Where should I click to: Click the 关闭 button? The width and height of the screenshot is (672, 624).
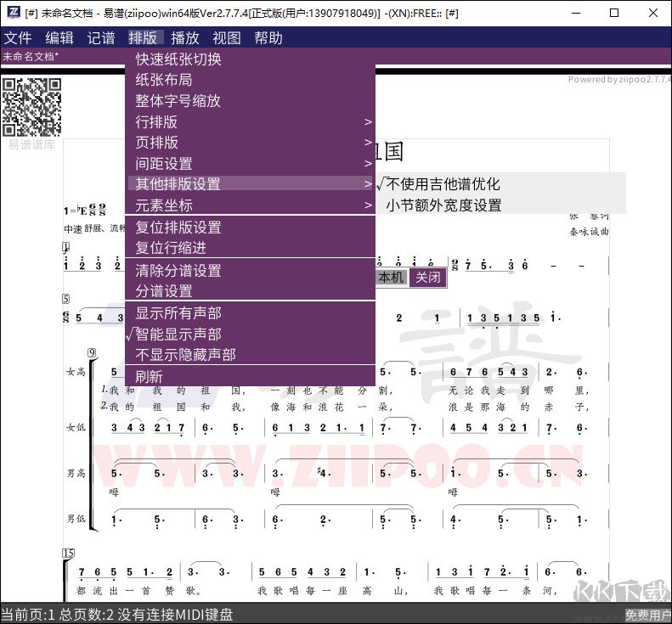(x=427, y=277)
